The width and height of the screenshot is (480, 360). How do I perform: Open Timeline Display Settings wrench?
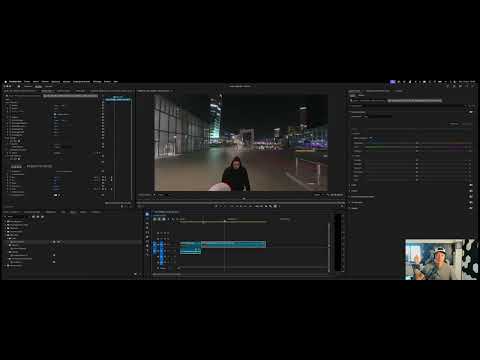(x=173, y=219)
